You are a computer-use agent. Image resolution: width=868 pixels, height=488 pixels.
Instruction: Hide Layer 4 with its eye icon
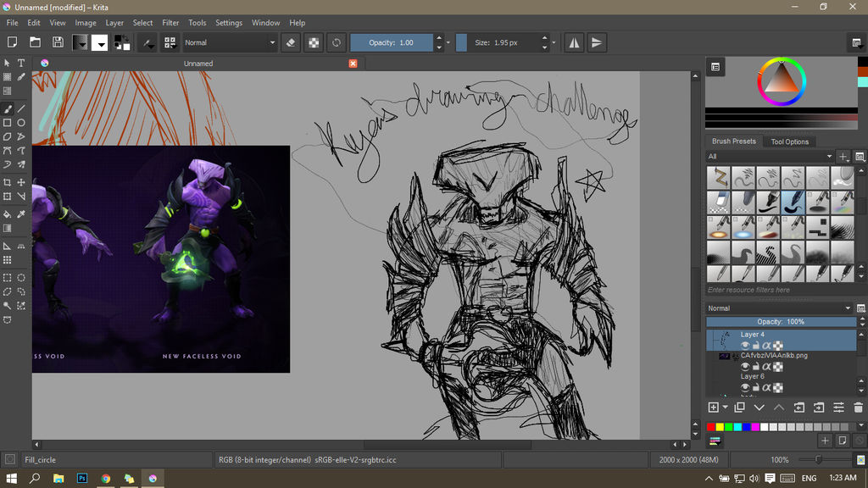745,346
